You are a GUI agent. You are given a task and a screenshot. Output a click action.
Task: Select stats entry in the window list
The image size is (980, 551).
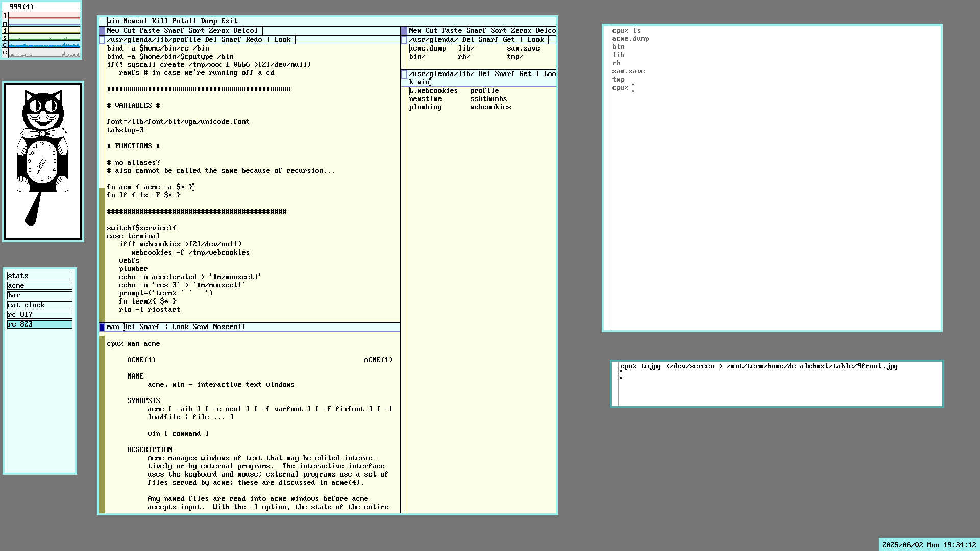click(x=39, y=276)
